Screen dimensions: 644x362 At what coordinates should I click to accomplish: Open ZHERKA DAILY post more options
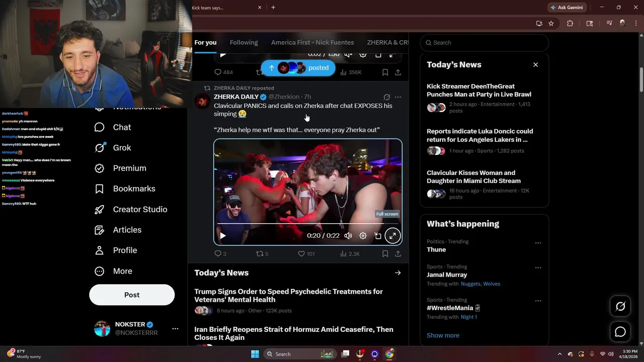398,97
